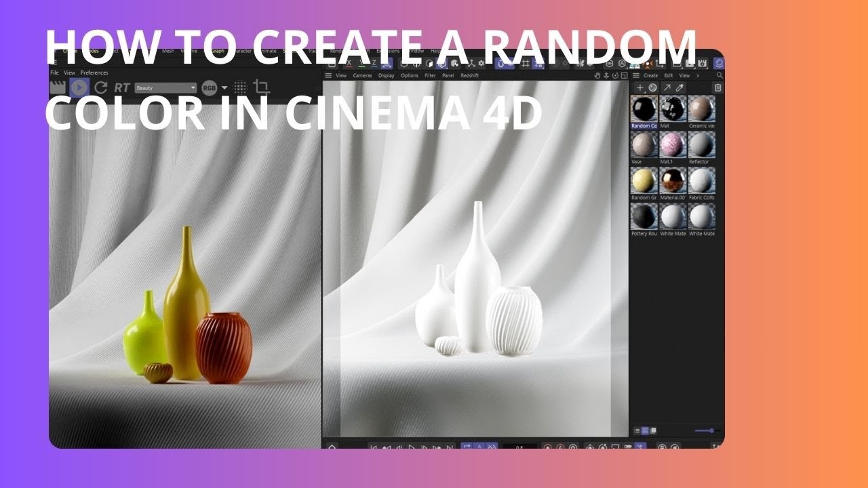868x488 pixels.
Task: Switch materials to large icon view
Action: pyautogui.click(x=653, y=430)
